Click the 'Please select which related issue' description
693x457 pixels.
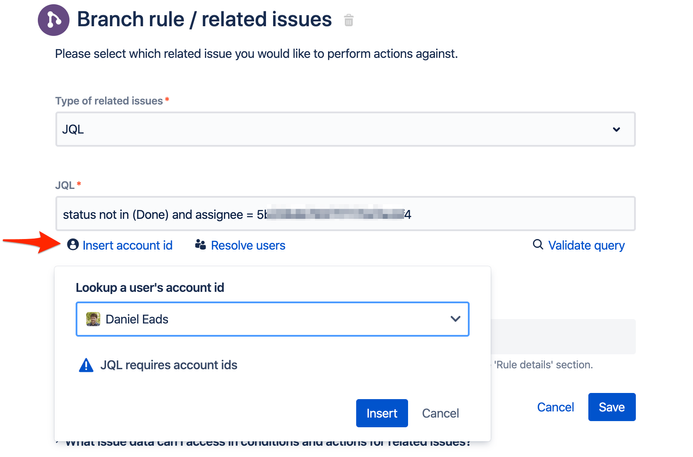[x=256, y=54]
